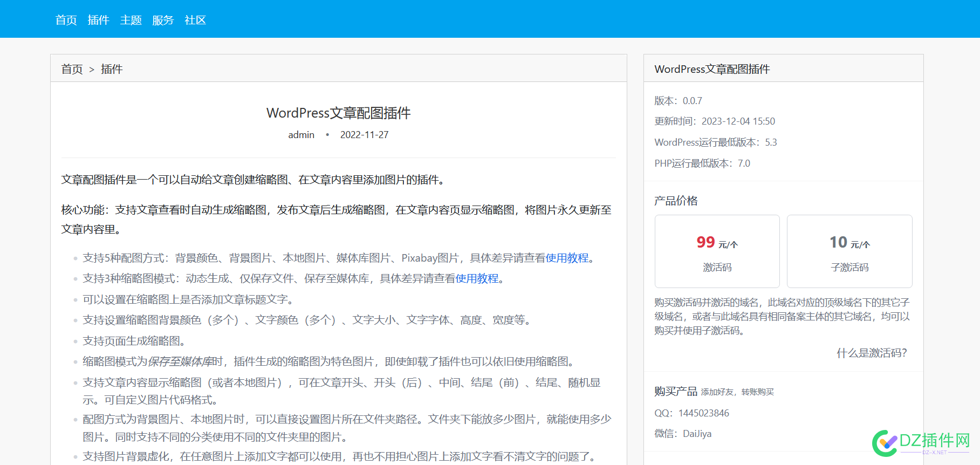Open 服务 in the top navigation
Viewport: 980px width, 465px height.
163,20
